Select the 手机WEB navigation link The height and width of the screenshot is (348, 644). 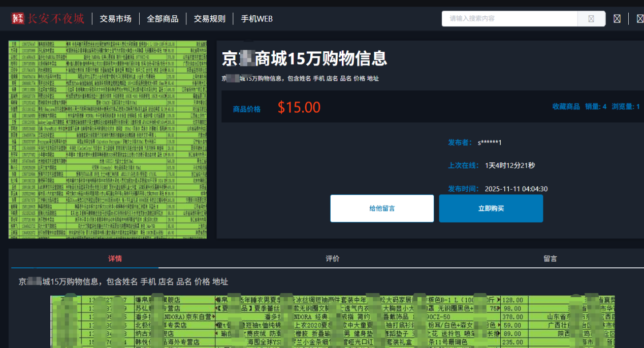pos(256,19)
